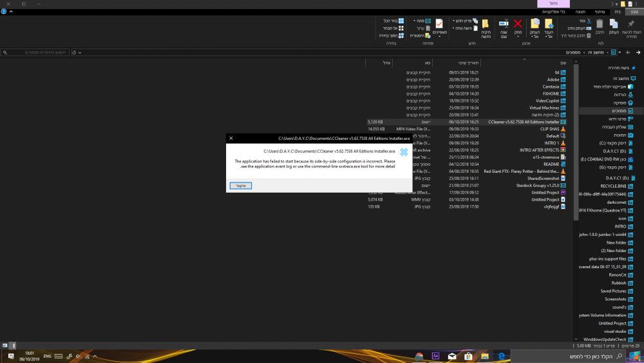Click the navigation pane vertical scrollbar

pos(575,142)
